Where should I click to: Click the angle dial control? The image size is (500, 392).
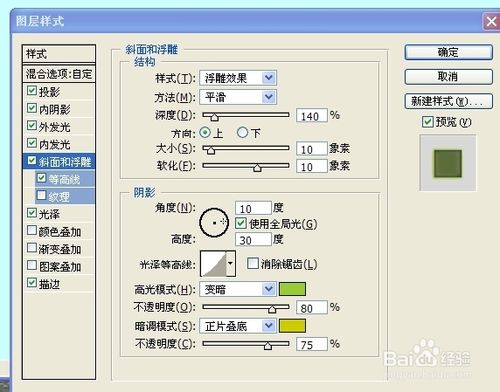pyautogui.click(x=214, y=223)
